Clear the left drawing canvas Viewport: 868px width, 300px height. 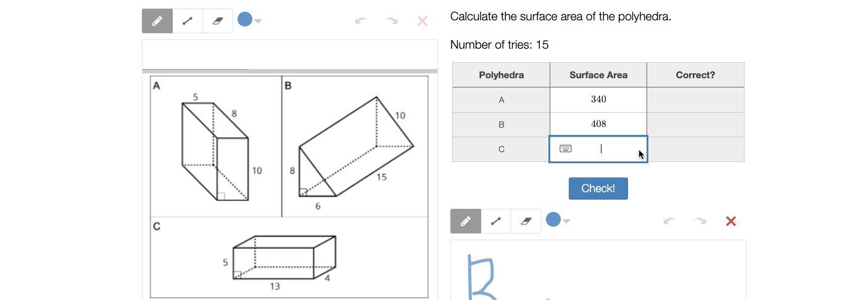coord(423,21)
